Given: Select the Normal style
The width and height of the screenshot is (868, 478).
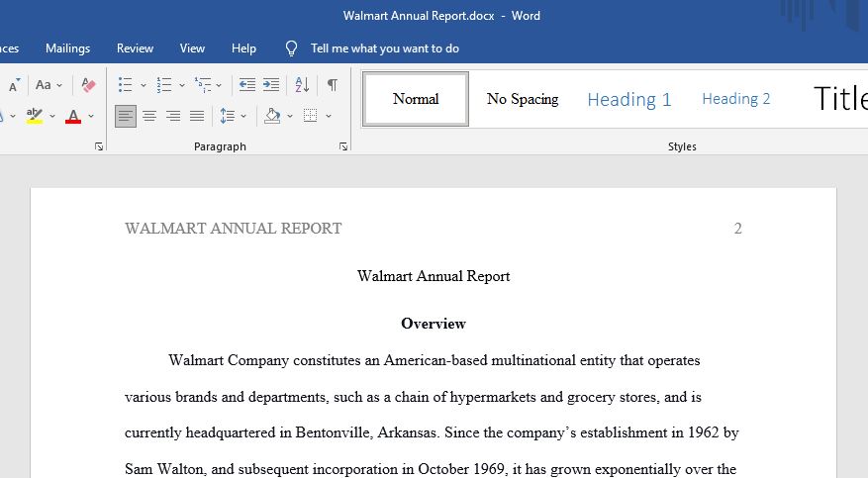Looking at the screenshot, I should click(416, 99).
